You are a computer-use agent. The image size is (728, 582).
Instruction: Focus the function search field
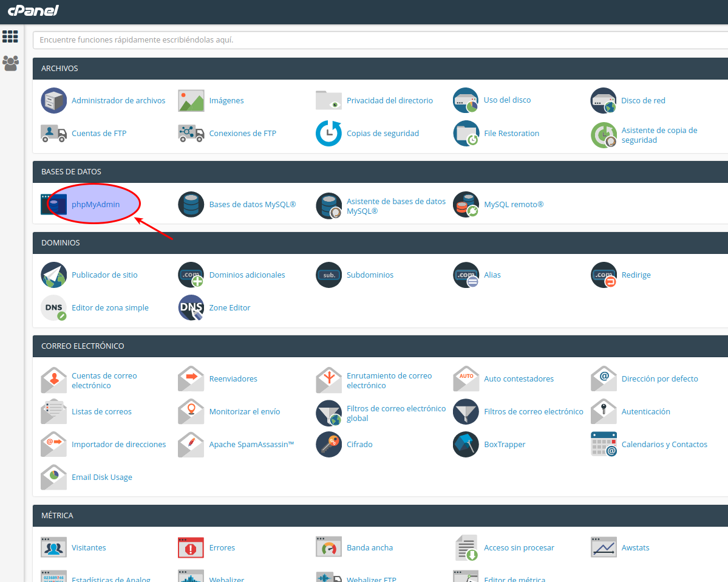click(380, 40)
